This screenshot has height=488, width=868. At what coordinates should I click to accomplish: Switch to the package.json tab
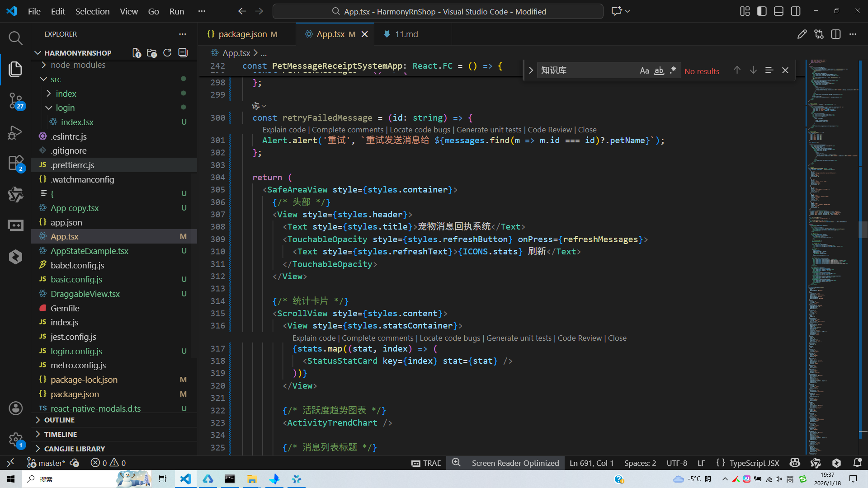pos(242,34)
